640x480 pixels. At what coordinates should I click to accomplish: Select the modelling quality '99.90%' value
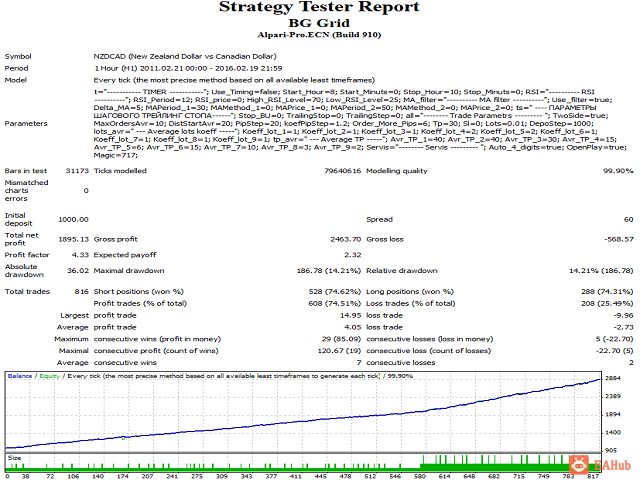(618, 171)
